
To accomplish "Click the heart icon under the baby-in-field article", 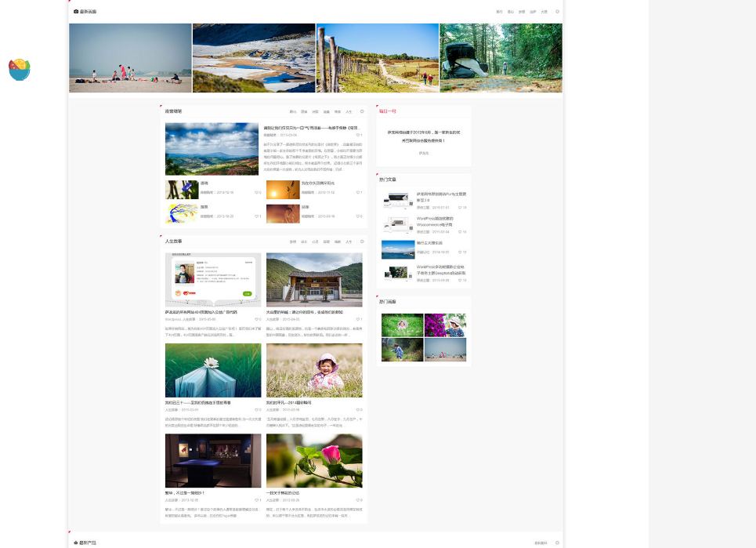I will coord(357,409).
